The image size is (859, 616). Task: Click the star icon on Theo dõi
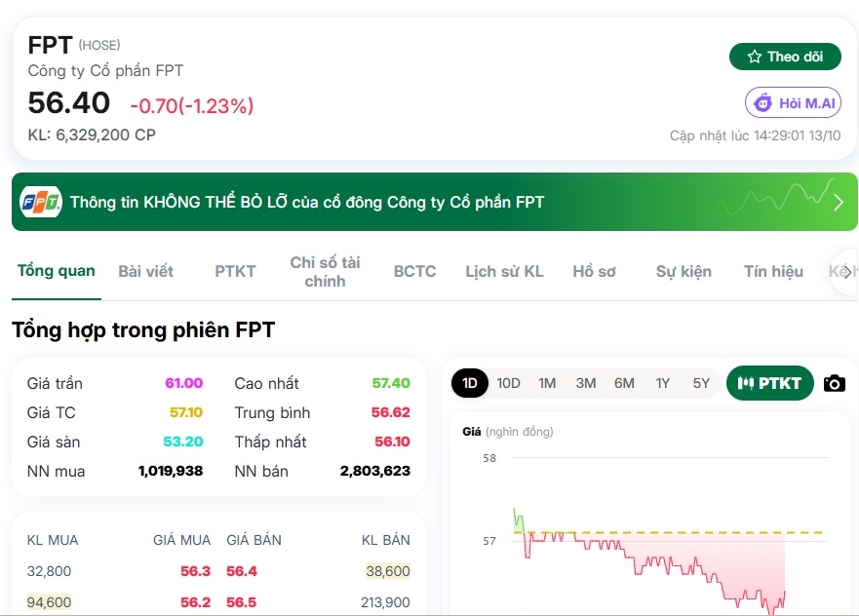pyautogui.click(x=755, y=57)
